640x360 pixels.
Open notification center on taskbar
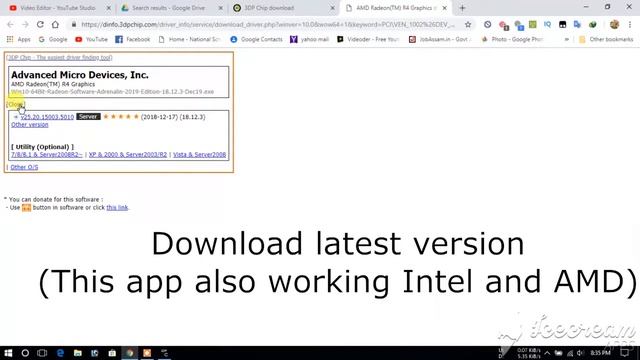pyautogui.click(x=625, y=353)
